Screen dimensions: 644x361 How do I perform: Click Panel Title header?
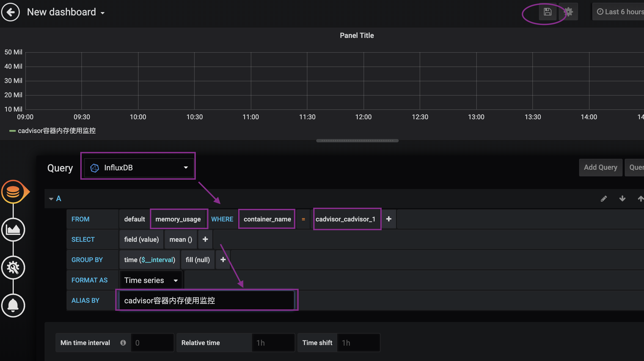[357, 35]
